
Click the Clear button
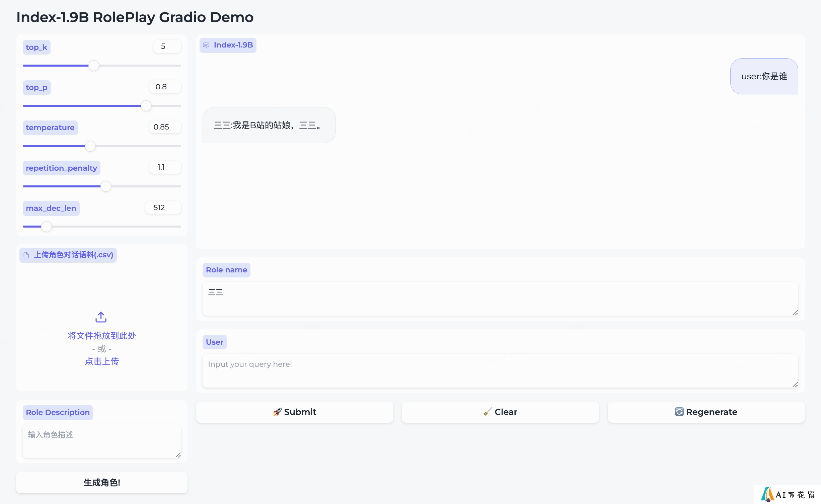pyautogui.click(x=500, y=412)
